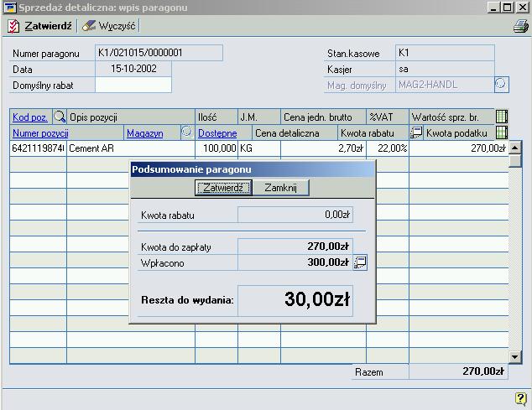Click the Data field 15-10-2002
Screen dimensions: 532x410
click(x=133, y=69)
